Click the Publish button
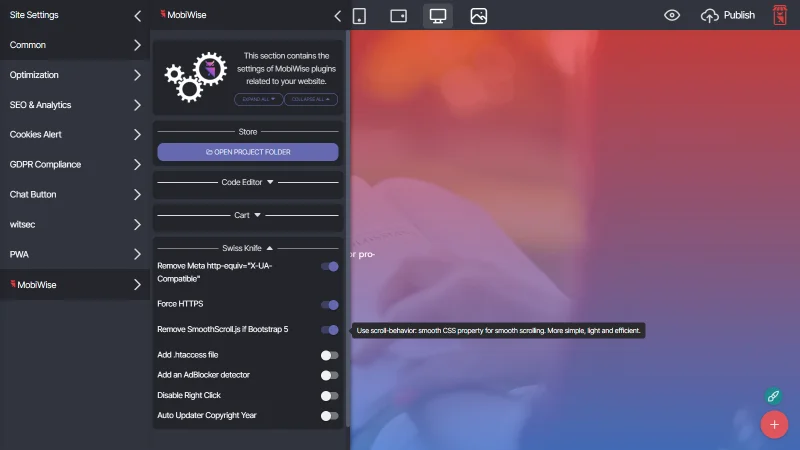800x450 pixels. [728, 15]
